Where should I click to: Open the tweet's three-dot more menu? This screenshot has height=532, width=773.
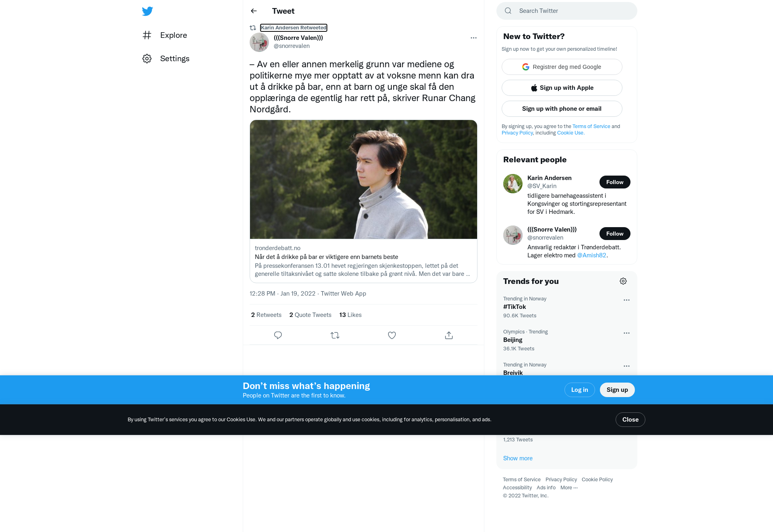click(x=473, y=38)
